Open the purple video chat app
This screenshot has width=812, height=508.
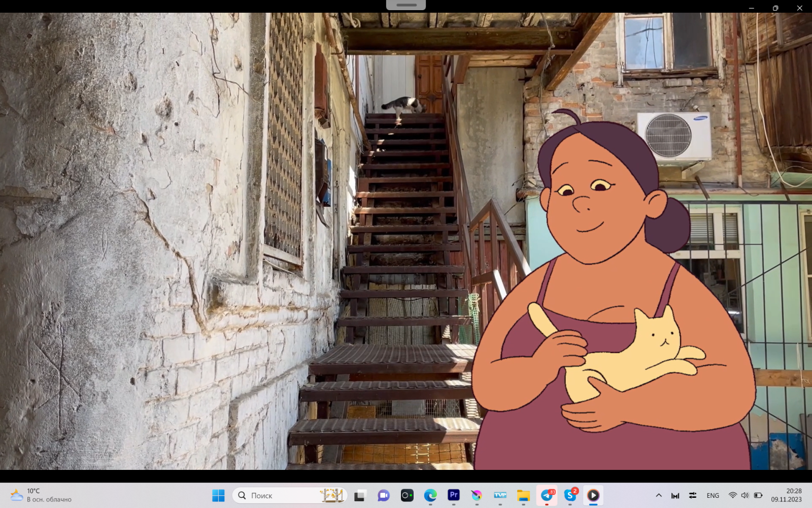(x=383, y=495)
